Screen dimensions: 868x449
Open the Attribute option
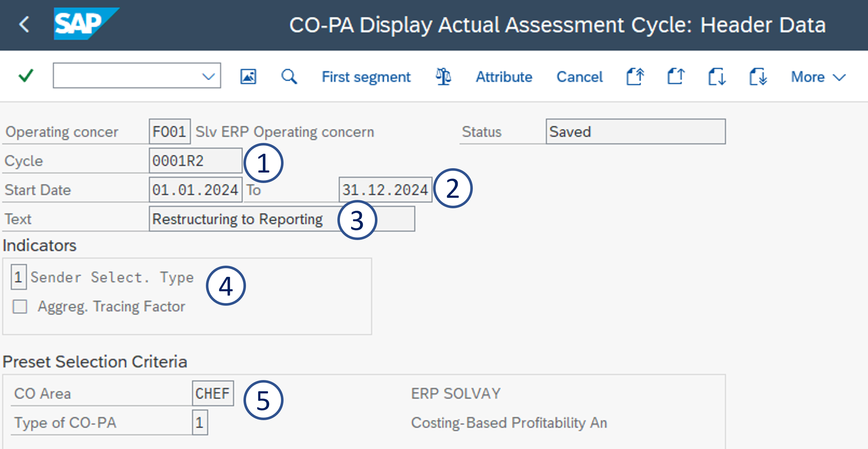tap(504, 77)
